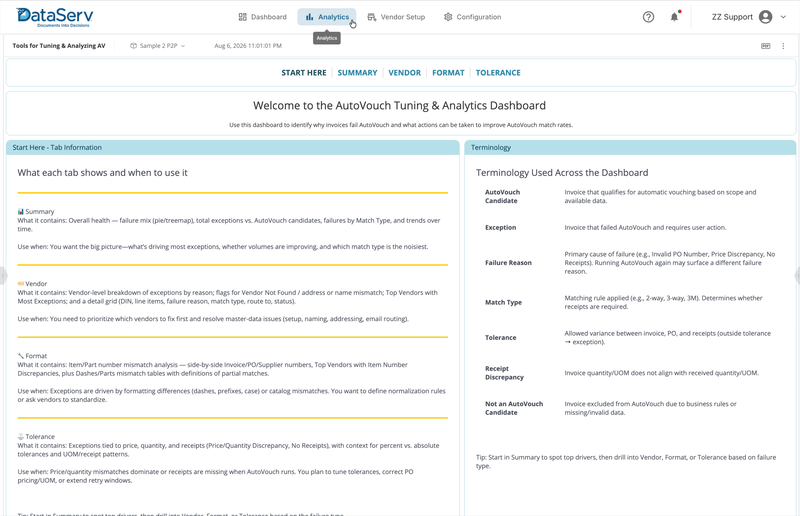Click the Dashboard grid icon

pyautogui.click(x=242, y=17)
